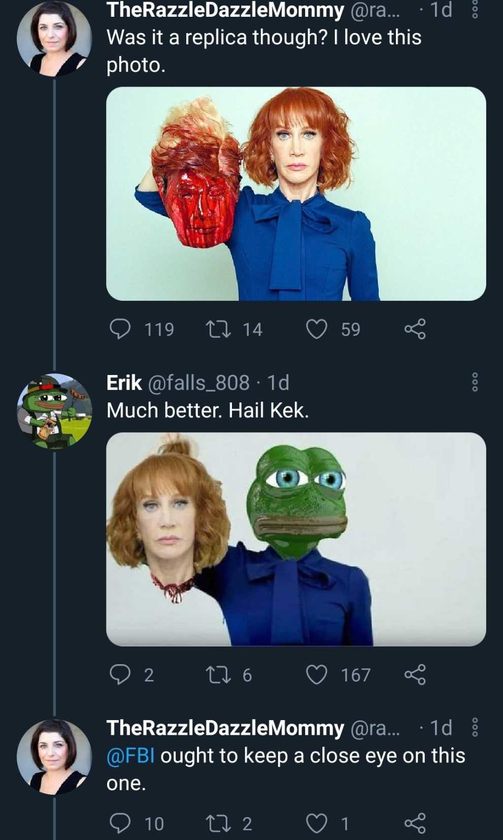Share the first tweet via share icon

[x=415, y=328]
